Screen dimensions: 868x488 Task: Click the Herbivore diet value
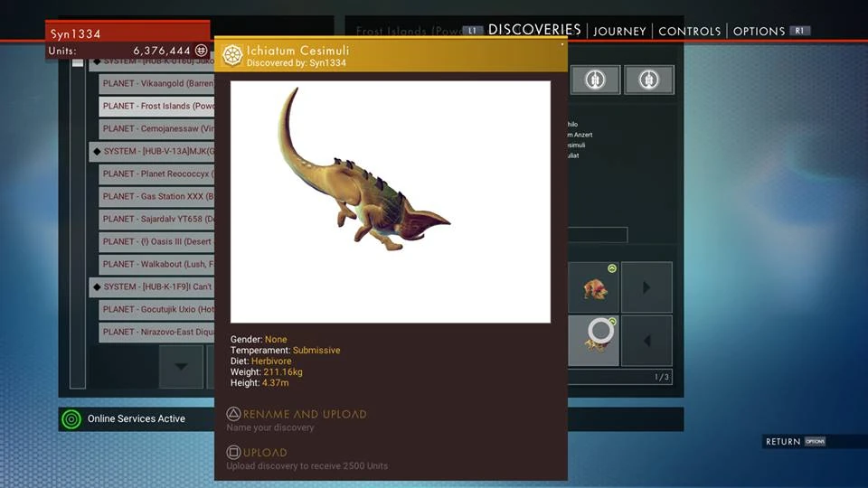point(271,361)
